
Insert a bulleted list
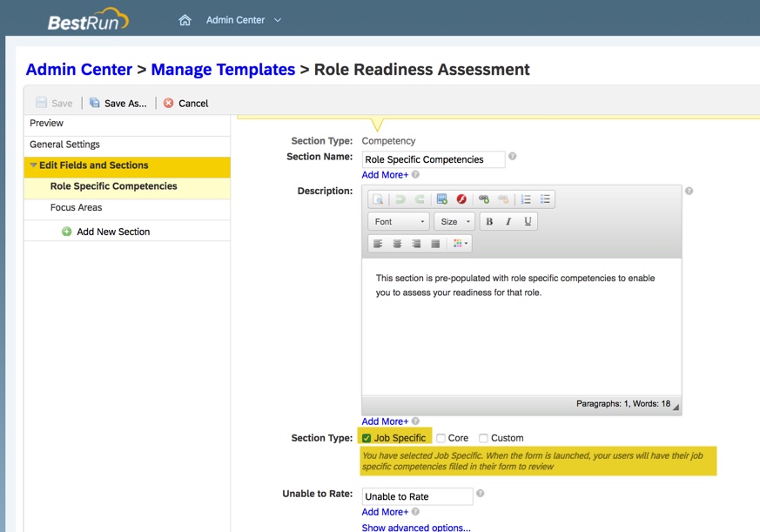(545, 199)
